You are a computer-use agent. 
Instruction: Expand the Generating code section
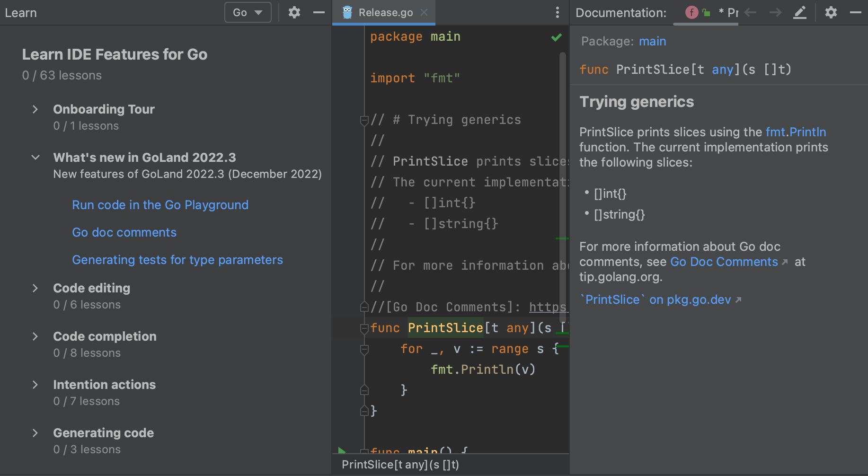(x=35, y=433)
